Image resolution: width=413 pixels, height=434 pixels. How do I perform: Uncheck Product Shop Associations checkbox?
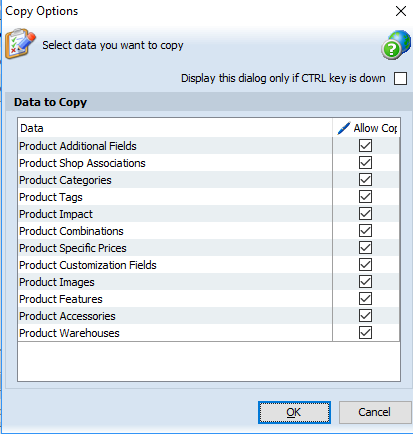(x=365, y=163)
